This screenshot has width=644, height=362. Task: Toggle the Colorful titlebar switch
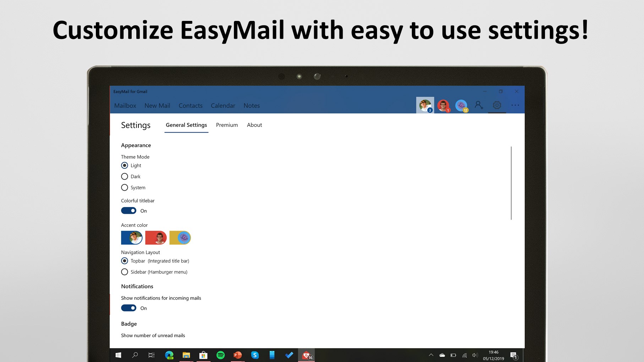coord(129,211)
